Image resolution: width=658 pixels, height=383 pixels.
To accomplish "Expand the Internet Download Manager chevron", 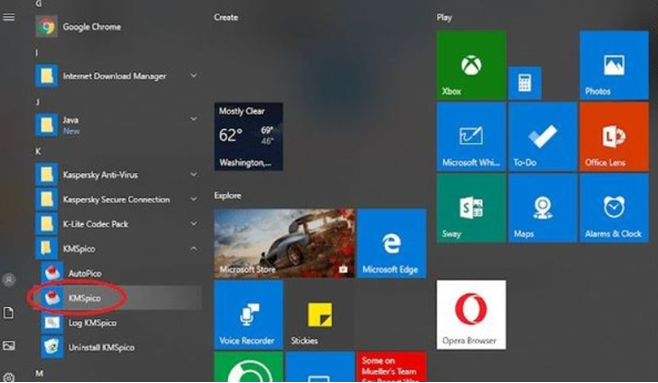I will [193, 76].
